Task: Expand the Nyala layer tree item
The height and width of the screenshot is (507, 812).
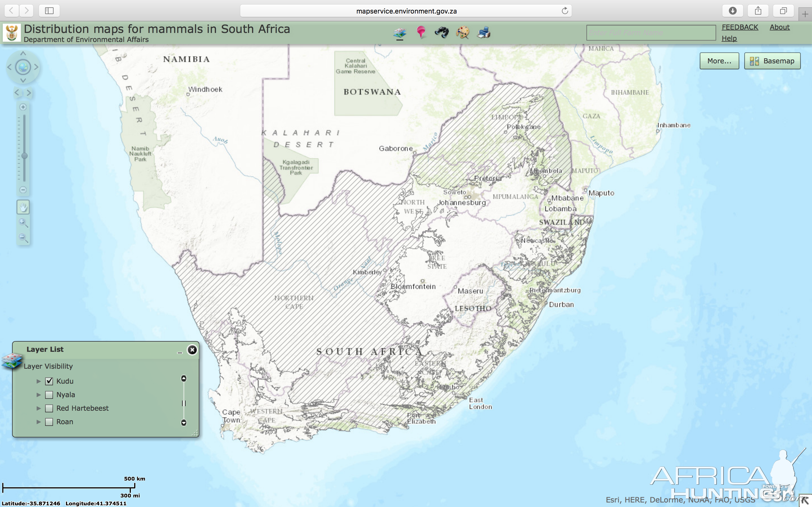Action: [37, 394]
